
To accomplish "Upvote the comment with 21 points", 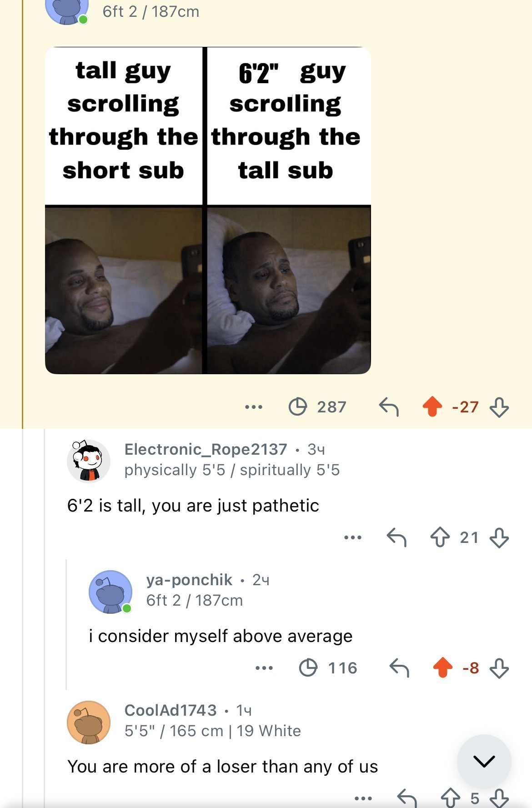I will pos(440,537).
